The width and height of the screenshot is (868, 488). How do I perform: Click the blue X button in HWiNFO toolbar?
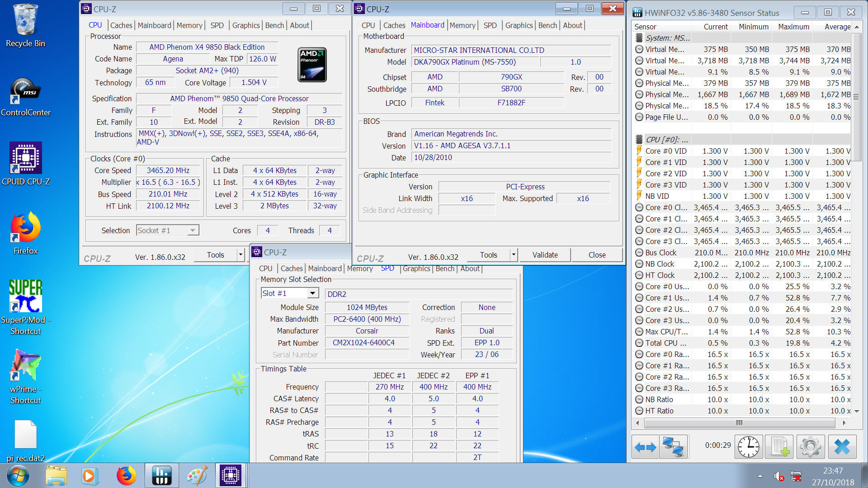(x=842, y=447)
